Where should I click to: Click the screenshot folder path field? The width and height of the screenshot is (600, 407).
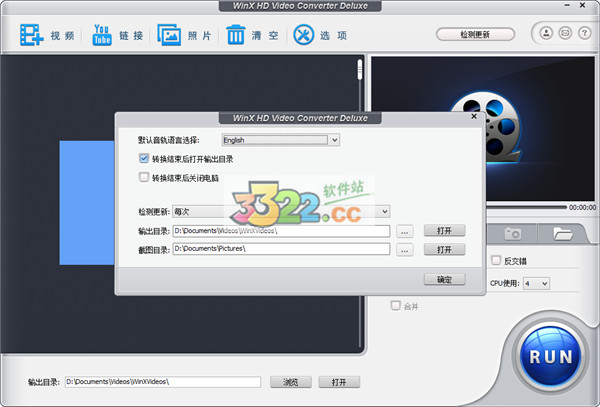point(281,249)
